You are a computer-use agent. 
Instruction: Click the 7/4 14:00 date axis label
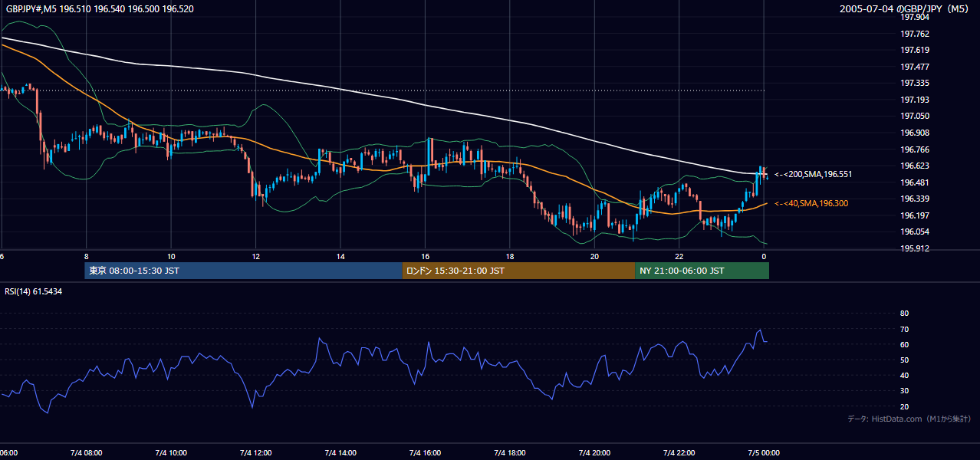pos(340,452)
